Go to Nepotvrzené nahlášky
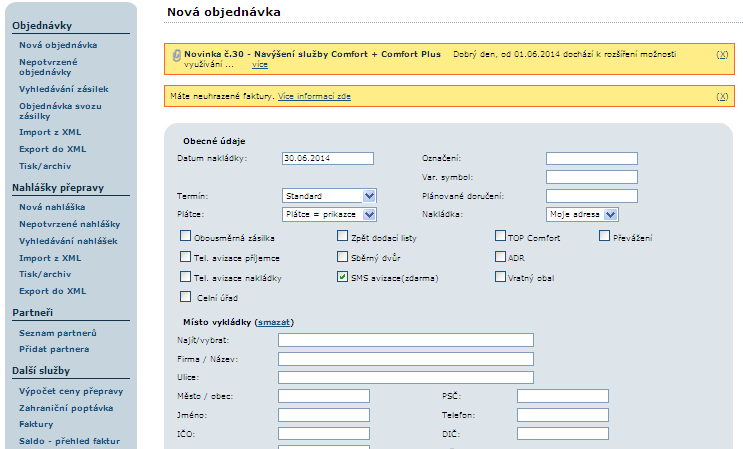The width and height of the screenshot is (743, 449). 70,224
